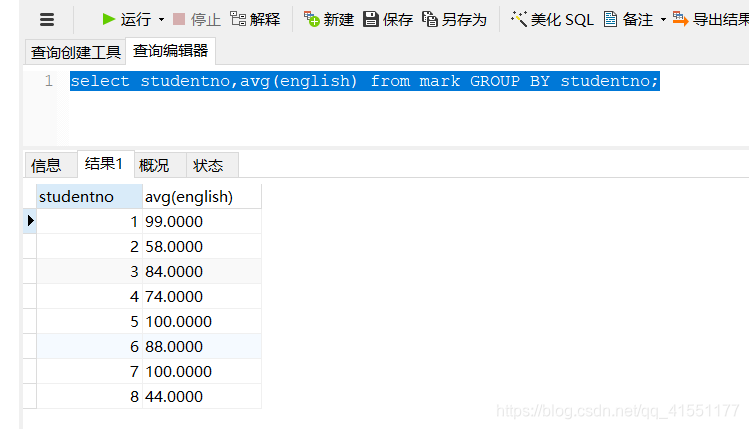749x429 pixels.
Task: Click the New query (新建) icon
Action: [311, 19]
